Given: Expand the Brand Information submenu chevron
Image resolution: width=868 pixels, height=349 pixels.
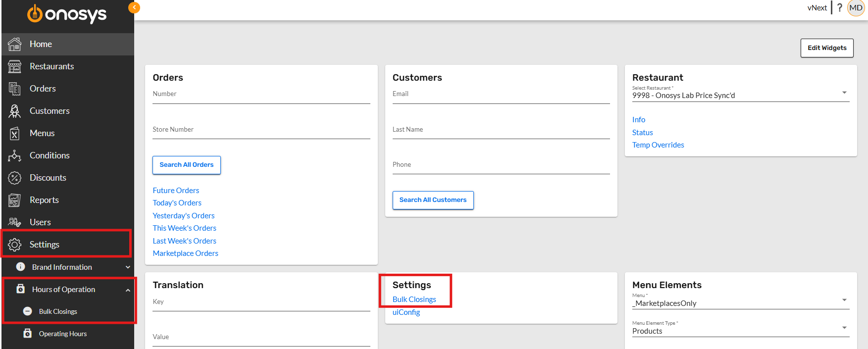Looking at the screenshot, I should click(128, 267).
